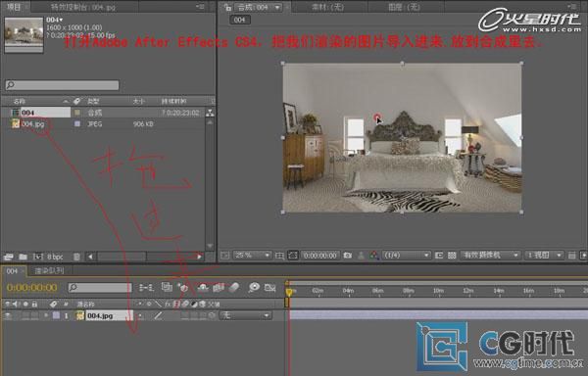Sort by Size column header
The height and width of the screenshot is (376, 588).
coord(139,101)
